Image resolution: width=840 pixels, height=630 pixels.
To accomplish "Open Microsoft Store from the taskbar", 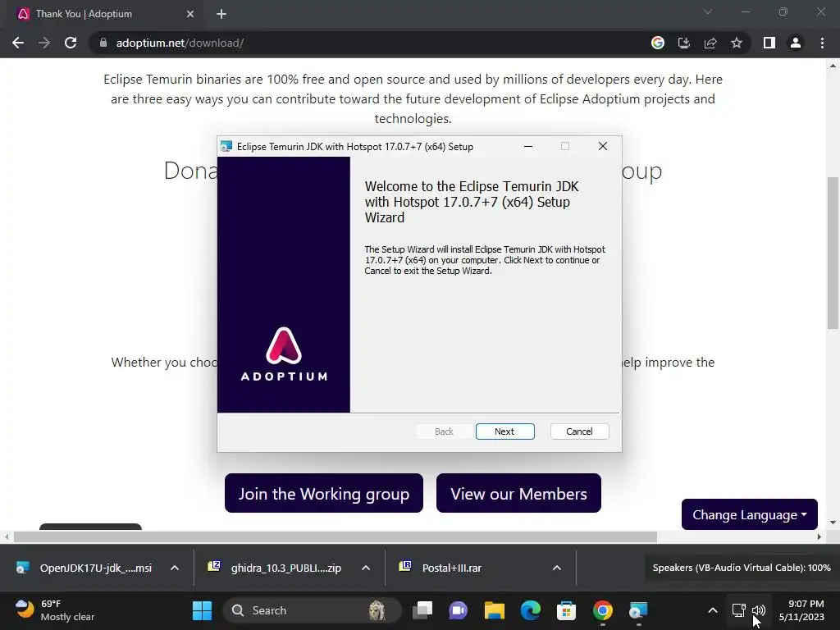I will 566,610.
